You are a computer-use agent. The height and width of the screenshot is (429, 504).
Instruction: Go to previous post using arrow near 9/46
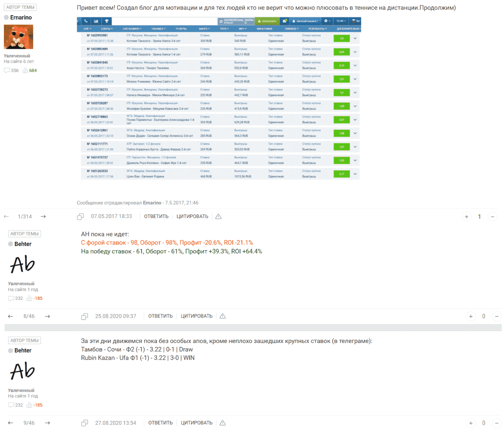[11, 423]
